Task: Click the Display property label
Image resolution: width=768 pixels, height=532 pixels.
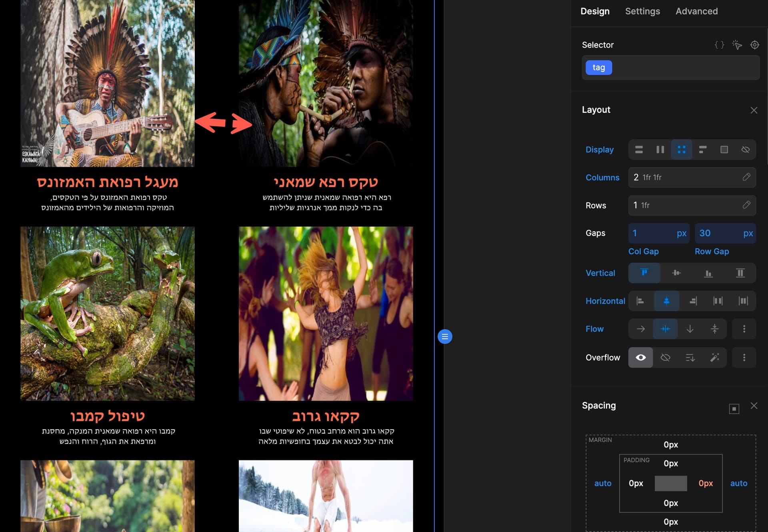Action: tap(599, 150)
